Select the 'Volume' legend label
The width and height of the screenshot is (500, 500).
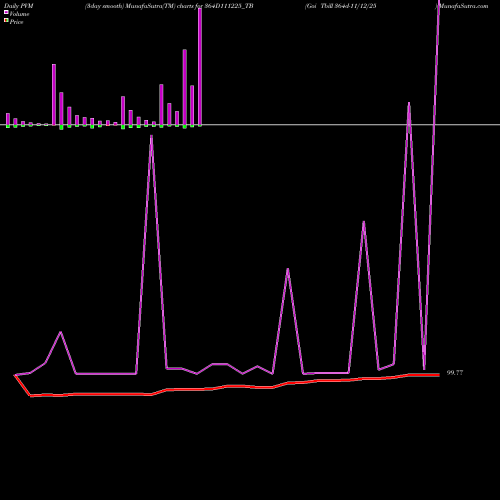[19, 14]
